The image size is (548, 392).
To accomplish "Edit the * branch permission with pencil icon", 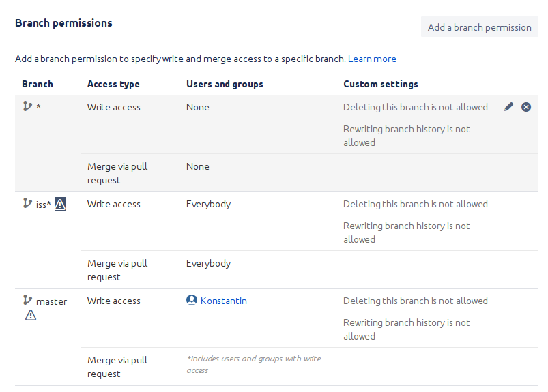I will (x=509, y=107).
